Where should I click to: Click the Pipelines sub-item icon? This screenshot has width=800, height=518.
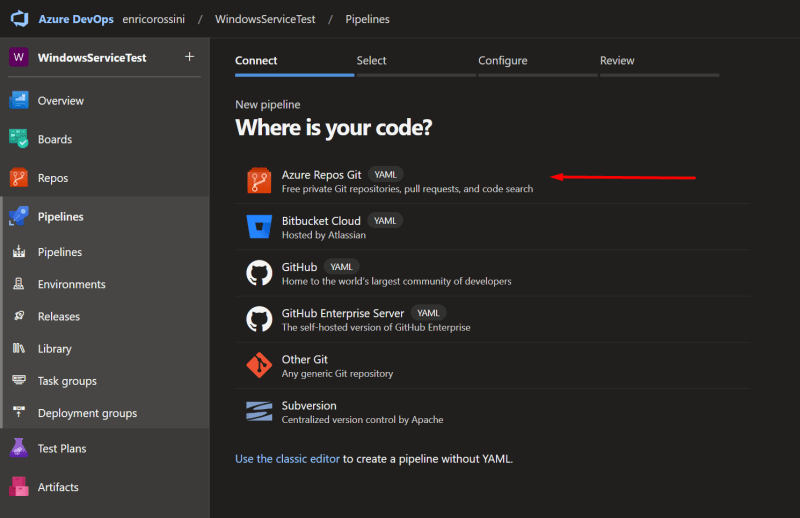click(x=19, y=252)
